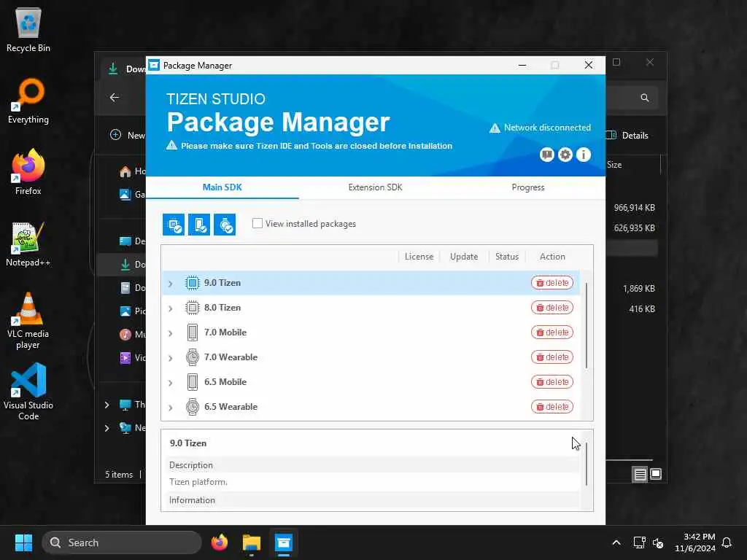Screen dimensions: 747x560
Task: Click the back arrow in File Explorer
Action: (115, 98)
